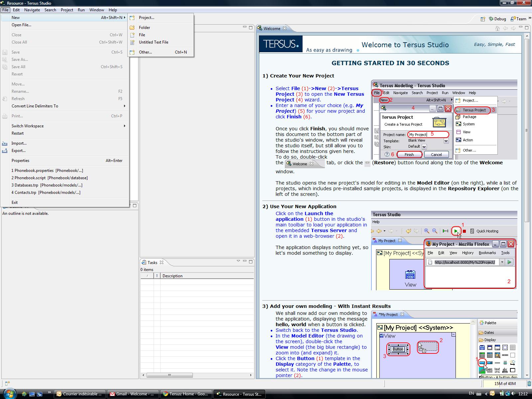The height and width of the screenshot is (399, 532).
Task: Click the Home icon in Welcome view
Action: click(x=497, y=28)
